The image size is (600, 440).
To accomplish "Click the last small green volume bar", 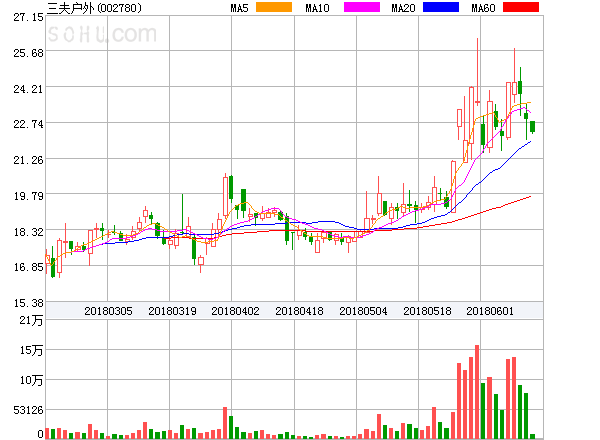I will (x=532, y=436).
